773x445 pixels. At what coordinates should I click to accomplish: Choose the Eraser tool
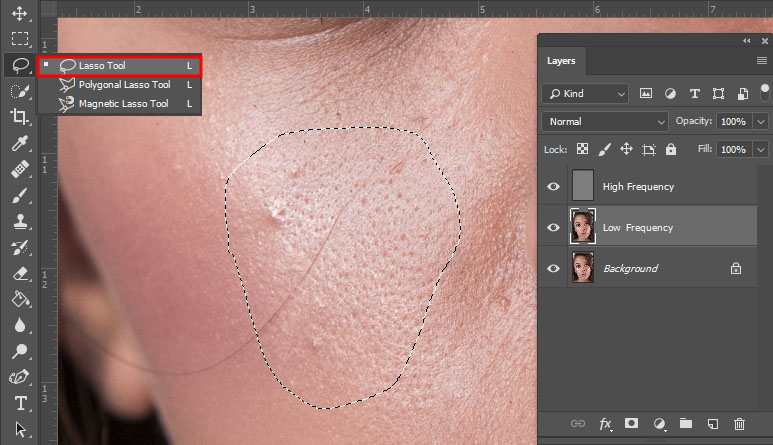tap(19, 273)
